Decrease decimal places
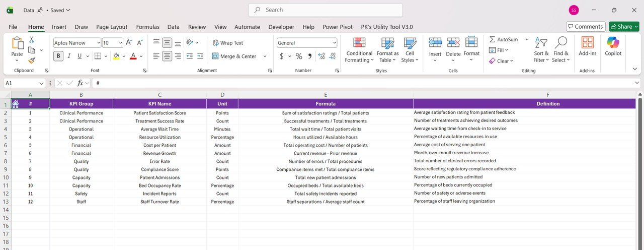644x250 pixels. [333, 56]
